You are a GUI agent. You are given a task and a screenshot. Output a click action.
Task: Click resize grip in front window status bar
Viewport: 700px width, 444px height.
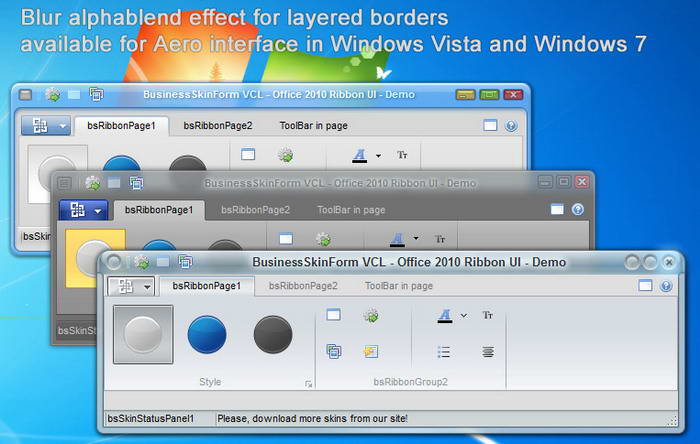pyautogui.click(x=672, y=420)
